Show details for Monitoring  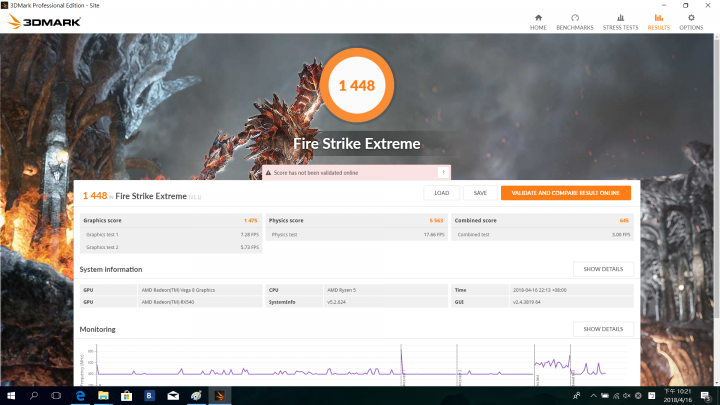pos(603,329)
